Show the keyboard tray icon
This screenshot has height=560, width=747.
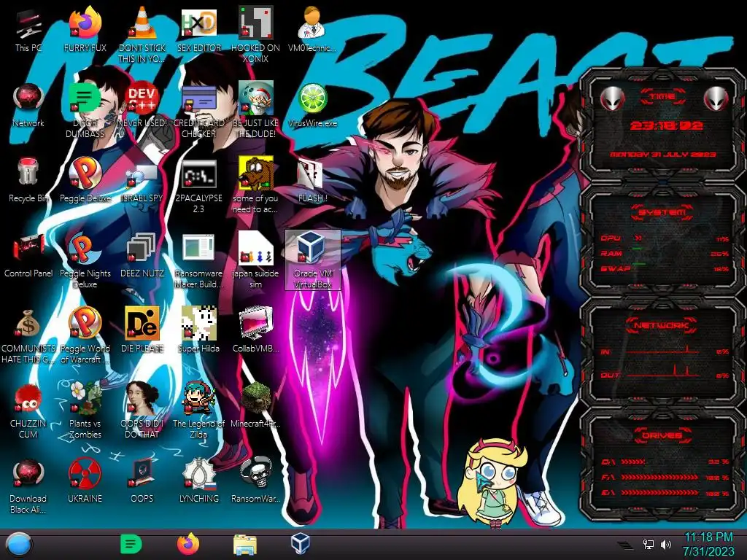click(625, 545)
